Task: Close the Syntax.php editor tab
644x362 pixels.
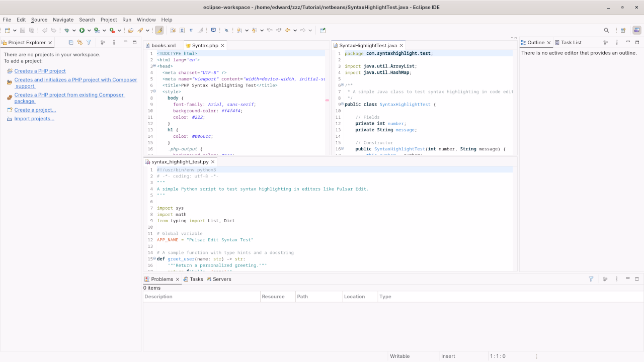Action: (223, 45)
